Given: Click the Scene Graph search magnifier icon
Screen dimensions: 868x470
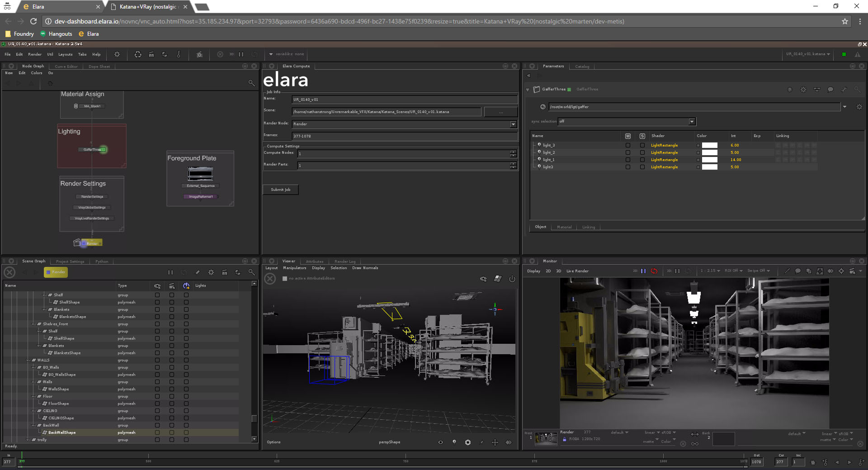Looking at the screenshot, I should tap(251, 272).
